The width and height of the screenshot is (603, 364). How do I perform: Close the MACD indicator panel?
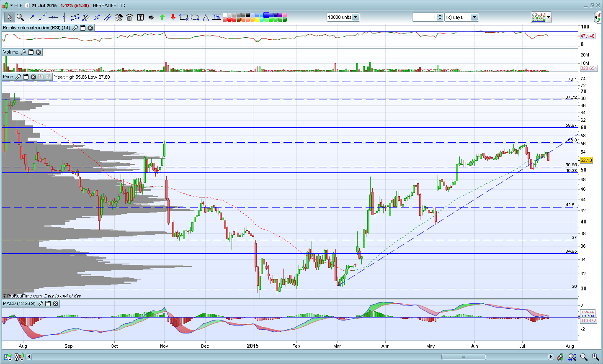pyautogui.click(x=55, y=304)
